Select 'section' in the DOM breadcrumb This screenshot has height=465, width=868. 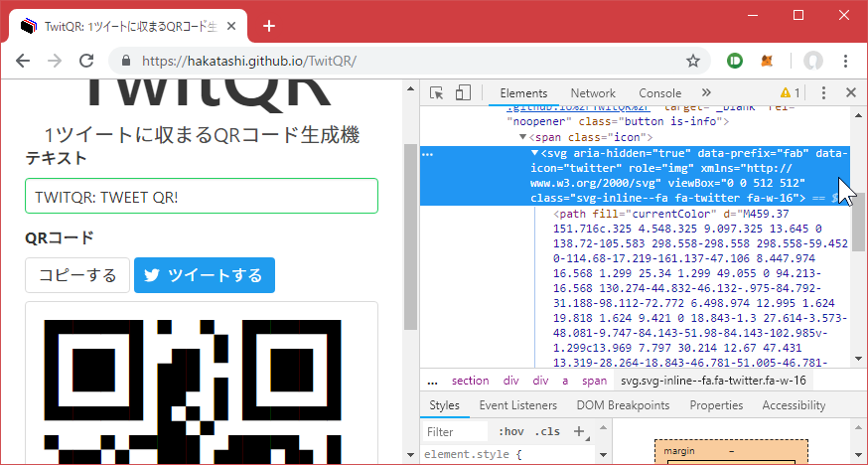pos(470,381)
